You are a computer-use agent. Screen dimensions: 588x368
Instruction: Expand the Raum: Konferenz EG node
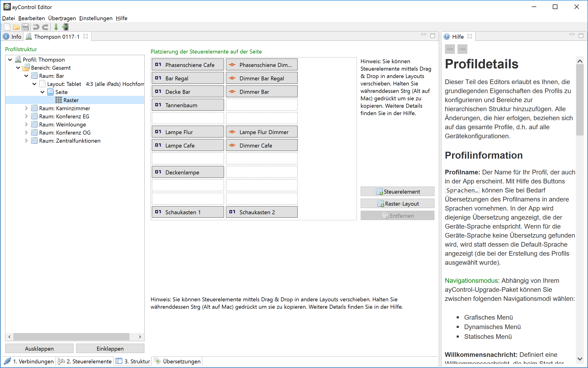tap(26, 116)
